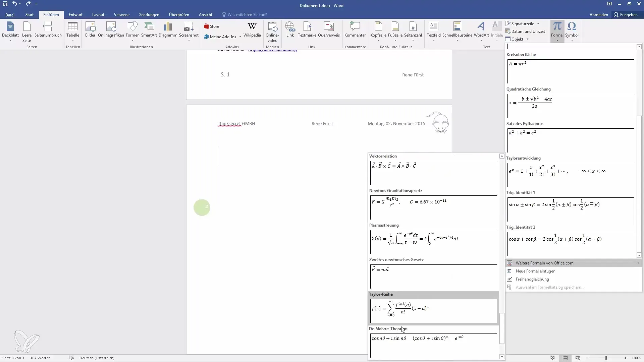
Task: Insert a Leere Seite blank page
Action: (x=27, y=32)
